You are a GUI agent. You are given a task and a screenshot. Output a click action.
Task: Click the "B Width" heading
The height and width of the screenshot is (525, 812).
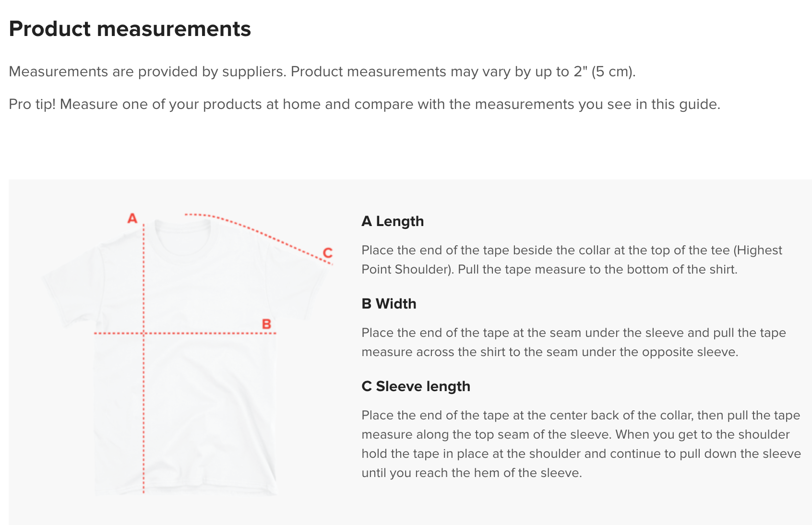pos(389,304)
